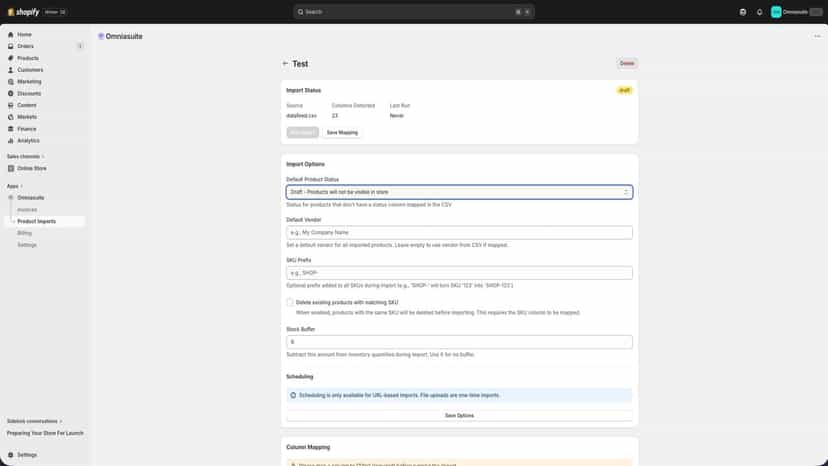
Task: Click the info icon in scheduling notice
Action: pos(293,395)
